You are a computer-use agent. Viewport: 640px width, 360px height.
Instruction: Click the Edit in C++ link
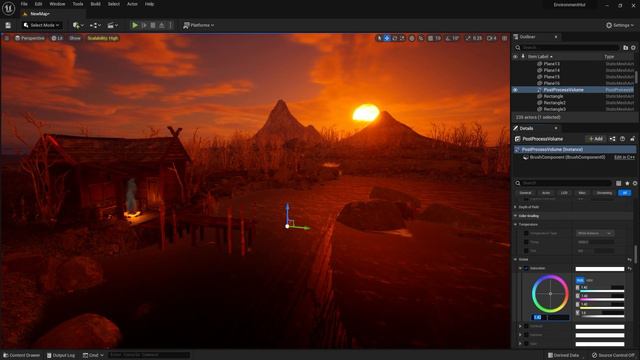pyautogui.click(x=624, y=157)
